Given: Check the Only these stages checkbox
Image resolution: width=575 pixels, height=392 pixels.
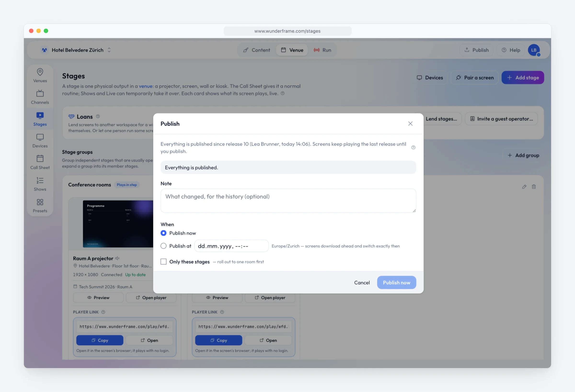Looking at the screenshot, I should pyautogui.click(x=164, y=262).
